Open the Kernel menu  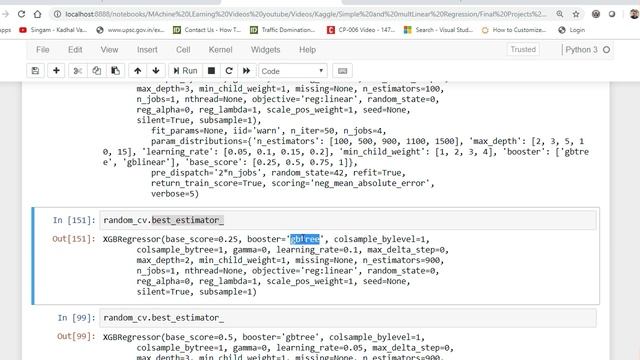point(220,50)
